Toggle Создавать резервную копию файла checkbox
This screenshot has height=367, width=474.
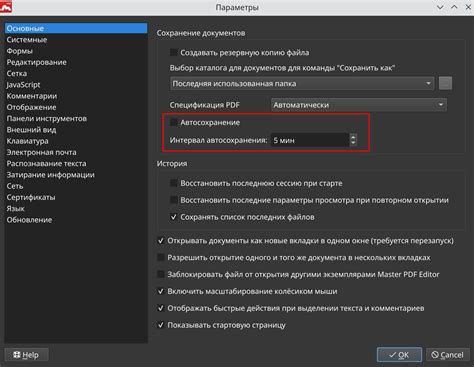click(174, 52)
